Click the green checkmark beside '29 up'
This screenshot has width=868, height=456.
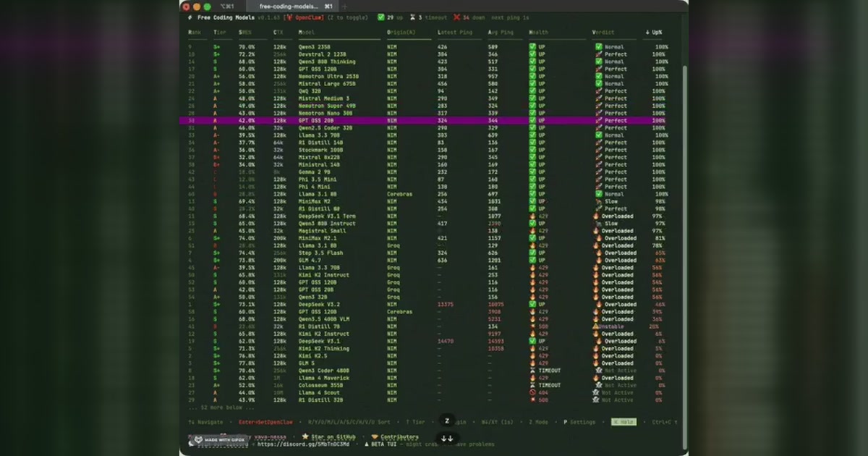point(380,17)
